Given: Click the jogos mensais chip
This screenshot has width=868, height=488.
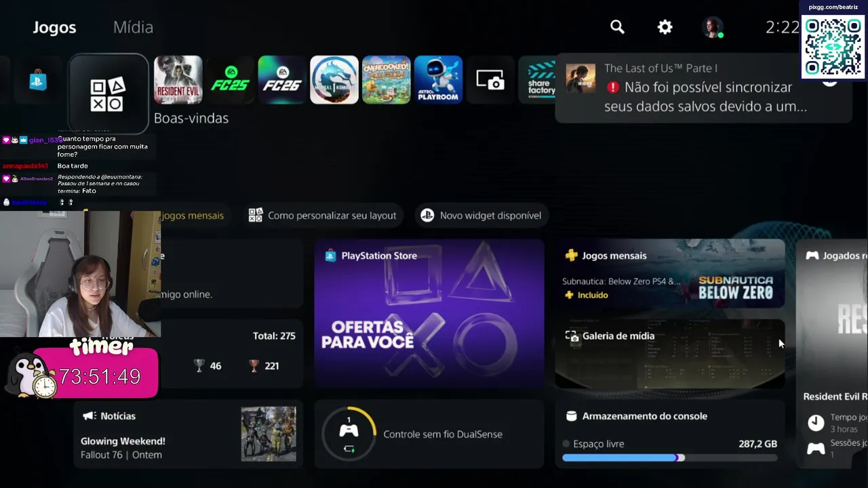Looking at the screenshot, I should (x=193, y=216).
